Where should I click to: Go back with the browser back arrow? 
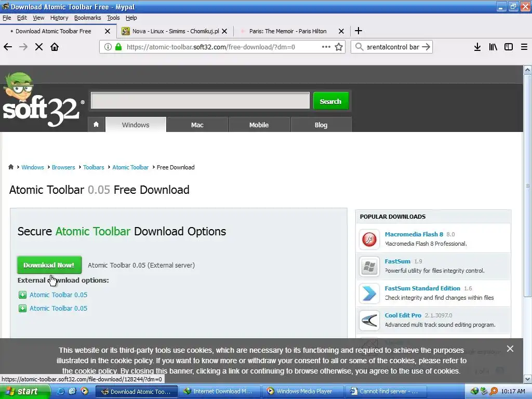tap(8, 47)
